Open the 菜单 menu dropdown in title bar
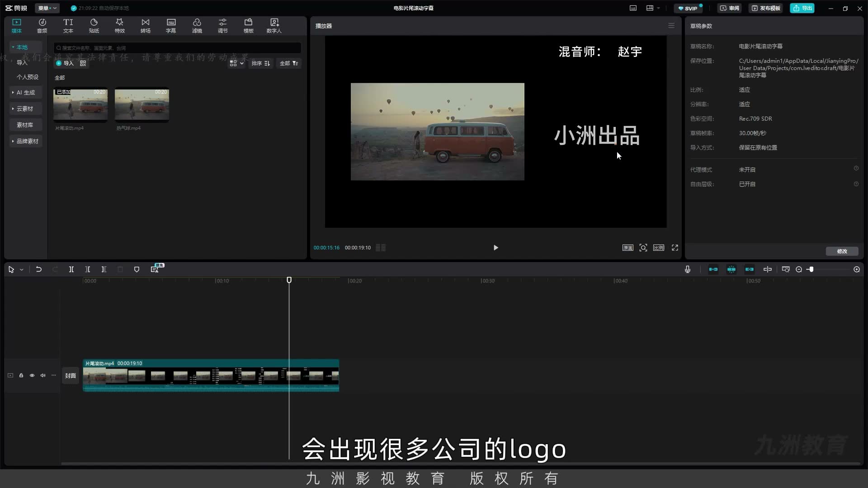The height and width of the screenshot is (488, 868). [47, 8]
